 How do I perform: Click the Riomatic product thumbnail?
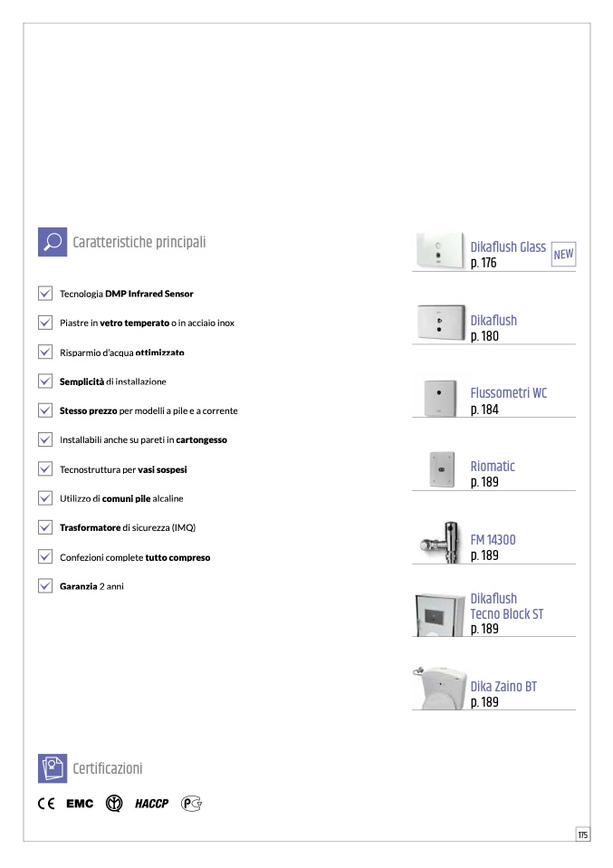click(442, 468)
